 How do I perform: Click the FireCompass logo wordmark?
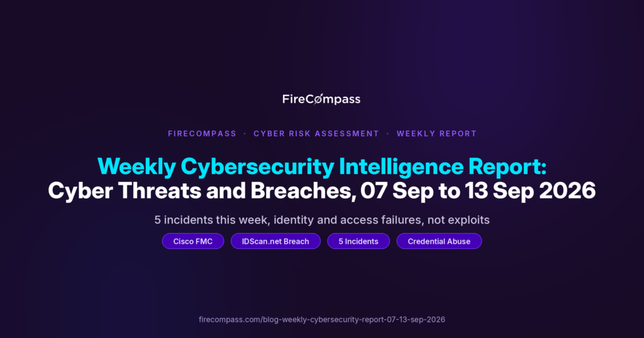(321, 99)
